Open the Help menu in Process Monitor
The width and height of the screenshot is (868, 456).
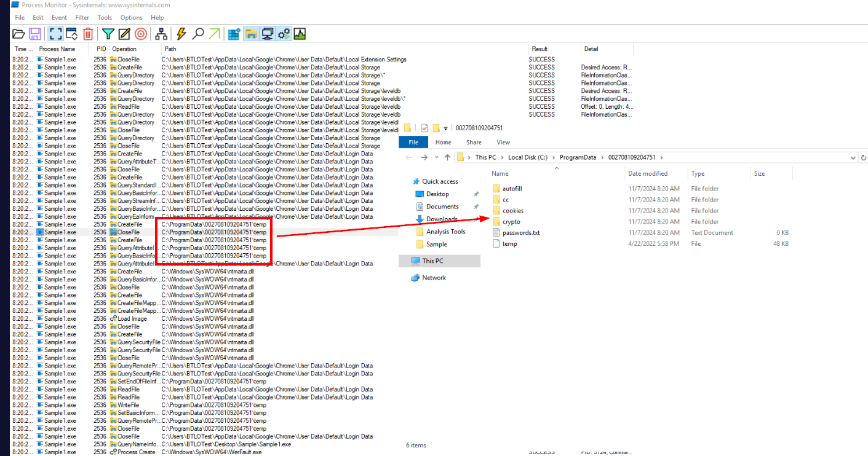click(157, 18)
